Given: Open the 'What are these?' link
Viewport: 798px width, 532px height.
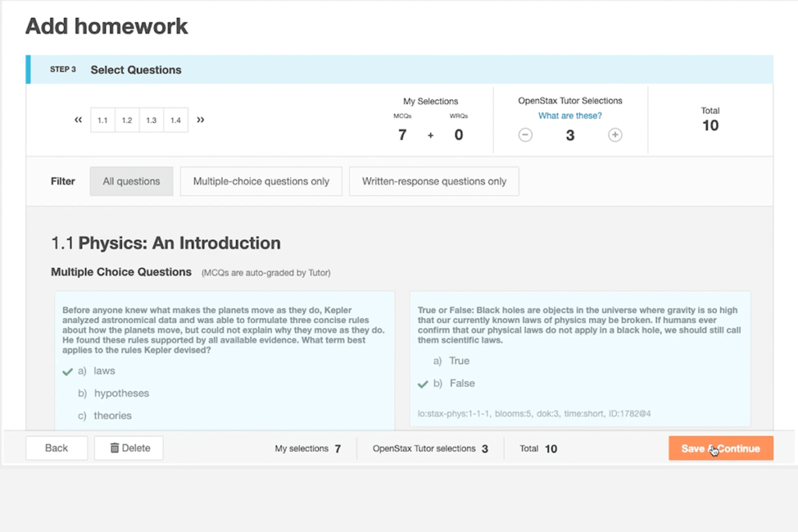Looking at the screenshot, I should coord(570,116).
